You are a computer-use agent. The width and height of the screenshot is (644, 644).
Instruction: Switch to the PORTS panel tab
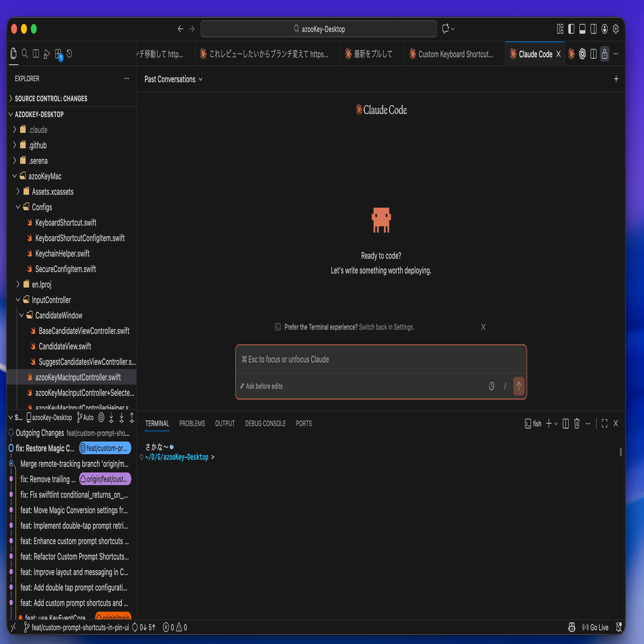point(304,424)
